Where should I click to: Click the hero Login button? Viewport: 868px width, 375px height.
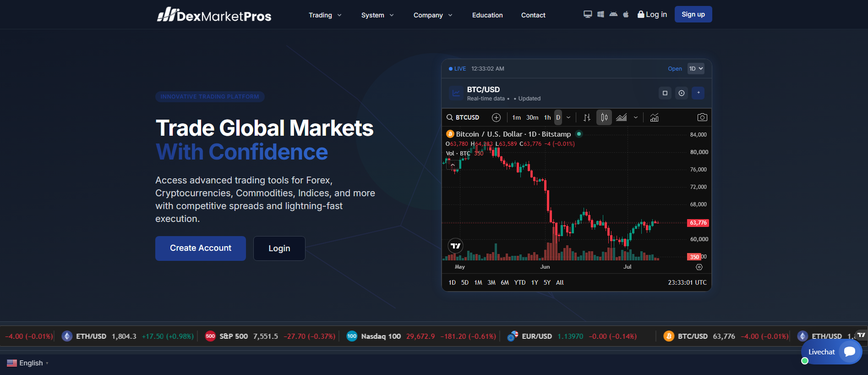279,248
